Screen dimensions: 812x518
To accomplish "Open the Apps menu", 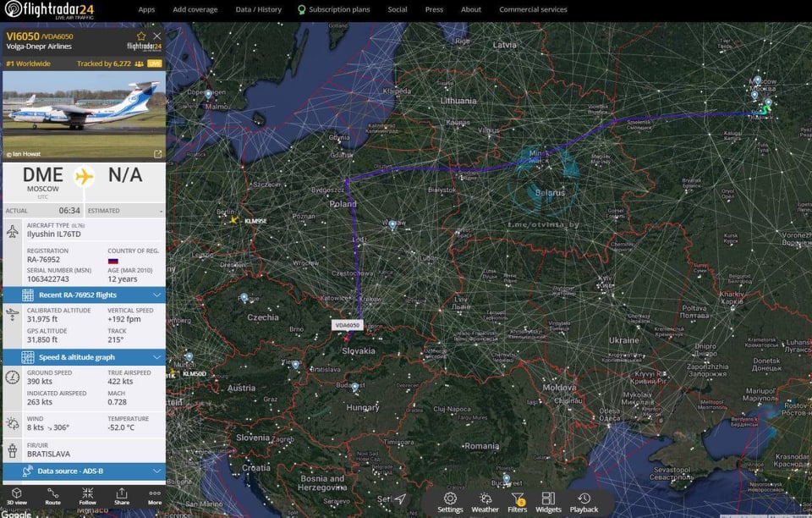I will click(x=146, y=9).
